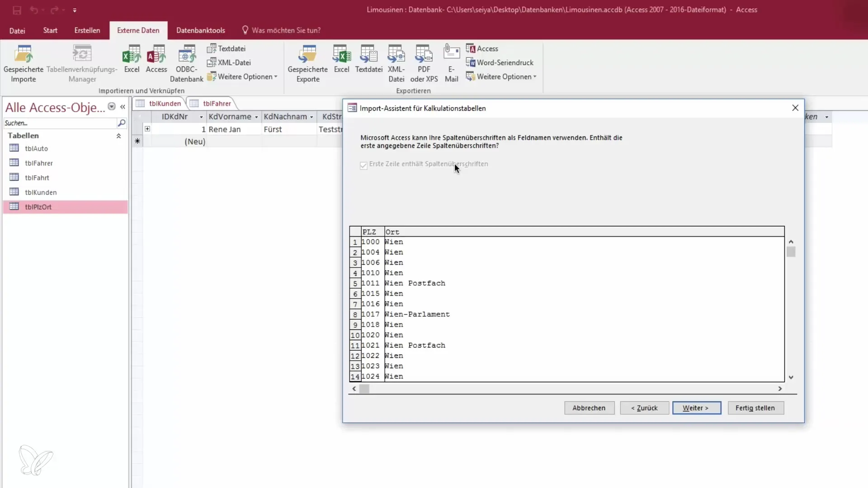Viewport: 868px width, 488px height.
Task: Open Weitere Optionen export dropdown
Action: (501, 77)
